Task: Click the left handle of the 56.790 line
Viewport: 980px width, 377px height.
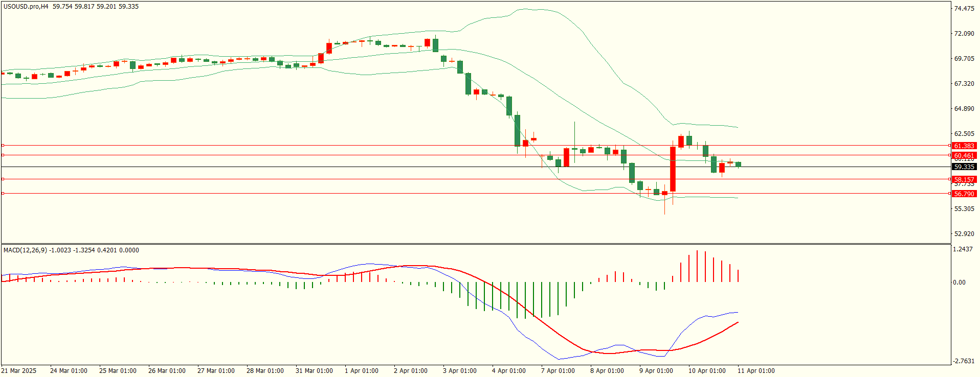Action: point(3,193)
